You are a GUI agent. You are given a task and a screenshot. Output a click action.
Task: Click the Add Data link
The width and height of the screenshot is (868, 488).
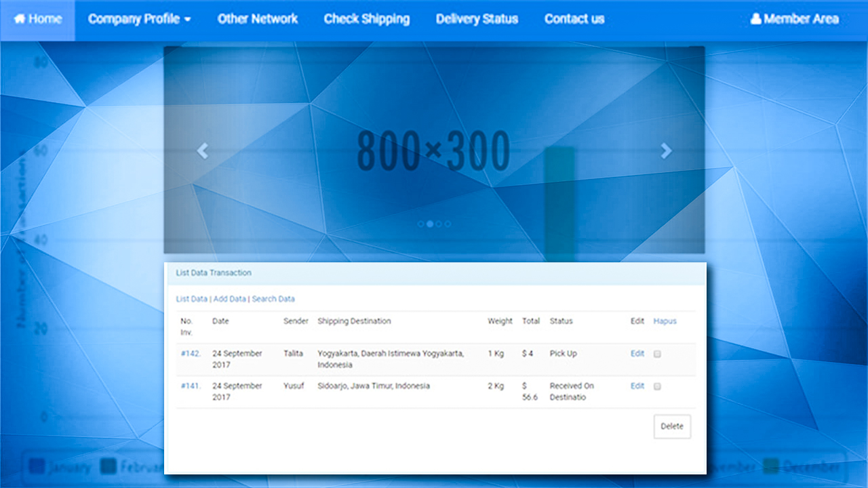tap(229, 299)
